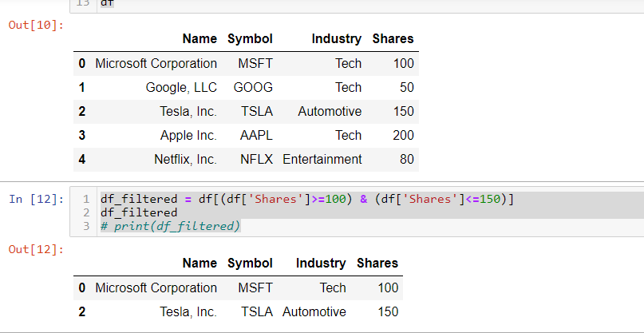Click row index 3 in the first table
This screenshot has height=333, width=644.
(x=82, y=135)
